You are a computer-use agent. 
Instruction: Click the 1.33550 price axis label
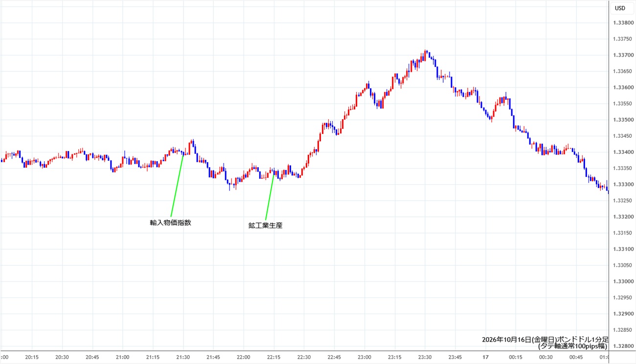coord(622,104)
